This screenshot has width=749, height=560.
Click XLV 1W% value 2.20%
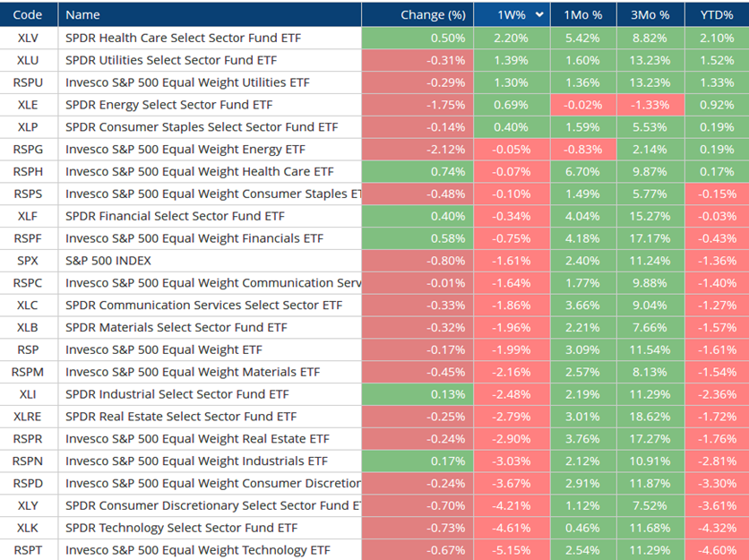tap(511, 38)
